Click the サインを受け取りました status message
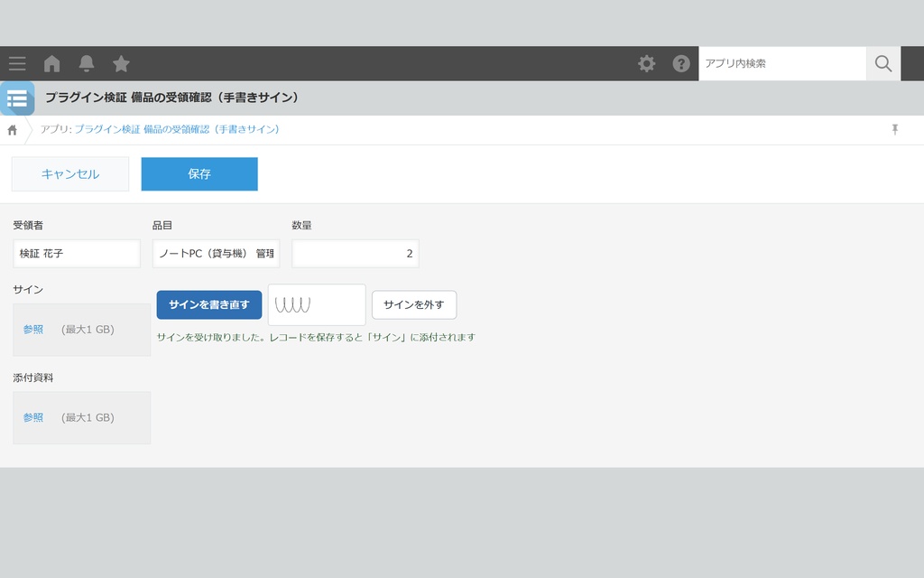Viewport: 924px width, 578px height. pos(316,338)
